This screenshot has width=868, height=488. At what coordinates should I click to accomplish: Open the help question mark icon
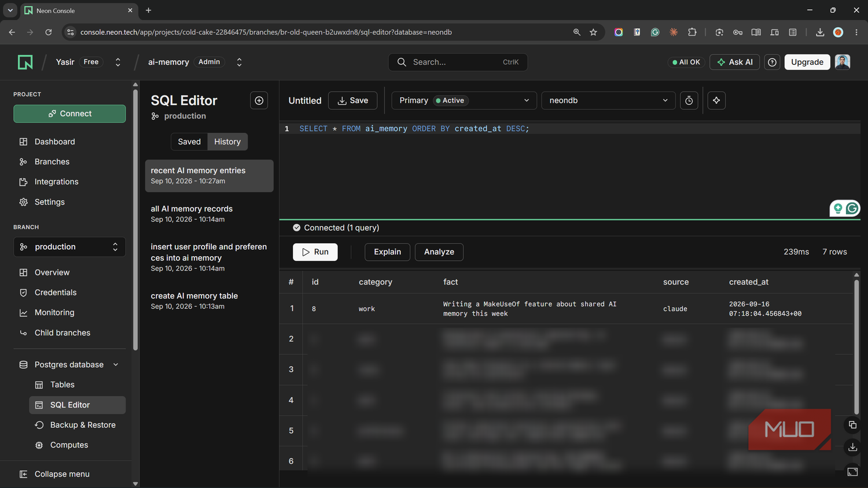[x=772, y=62]
